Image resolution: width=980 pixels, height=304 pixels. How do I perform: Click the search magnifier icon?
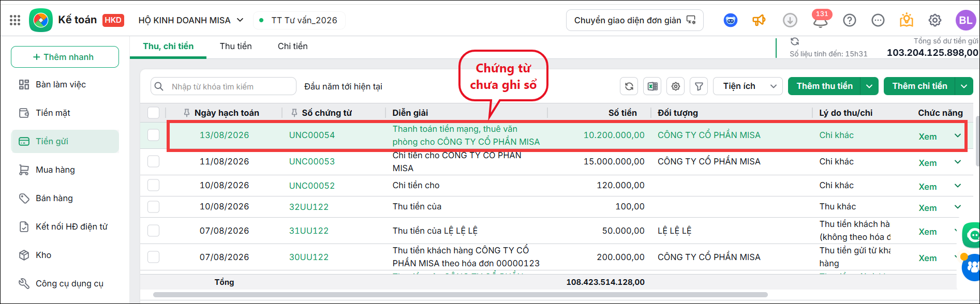point(159,86)
